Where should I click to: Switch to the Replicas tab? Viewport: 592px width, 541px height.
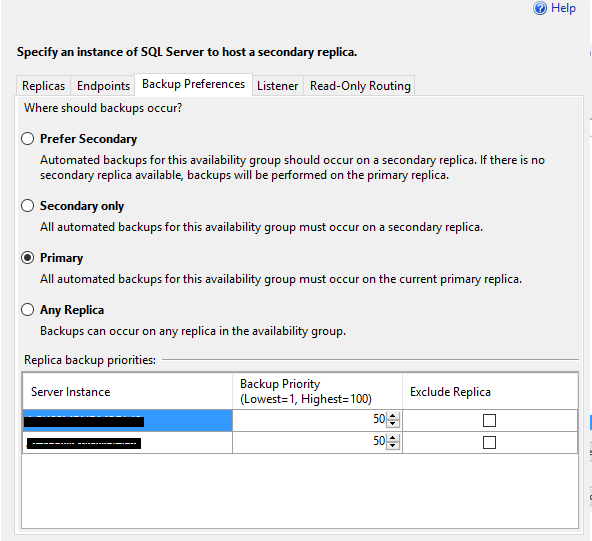coord(43,86)
